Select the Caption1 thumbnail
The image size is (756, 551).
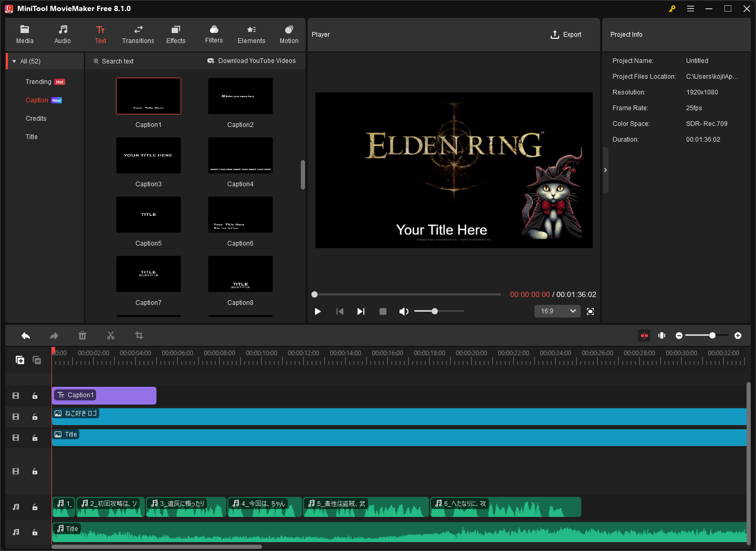point(149,96)
